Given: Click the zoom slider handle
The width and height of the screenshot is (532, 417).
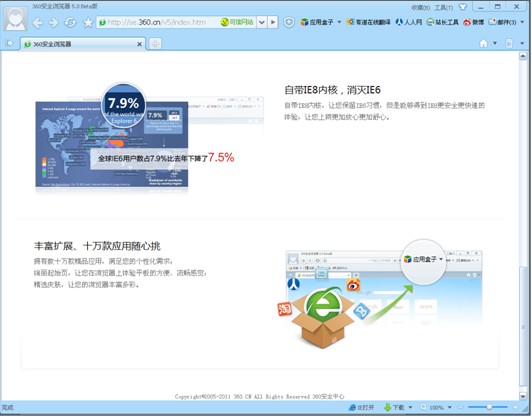Looking at the screenshot, I should coord(489,407).
